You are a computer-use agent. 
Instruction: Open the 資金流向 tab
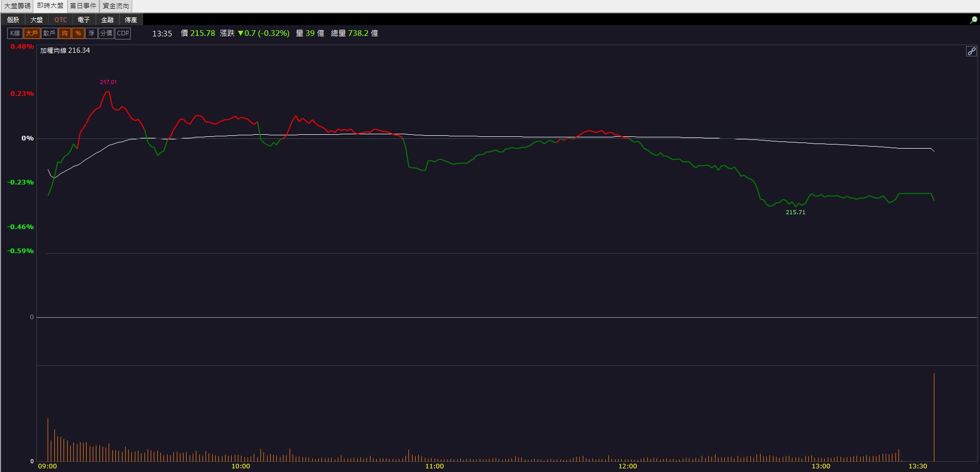coord(116,6)
